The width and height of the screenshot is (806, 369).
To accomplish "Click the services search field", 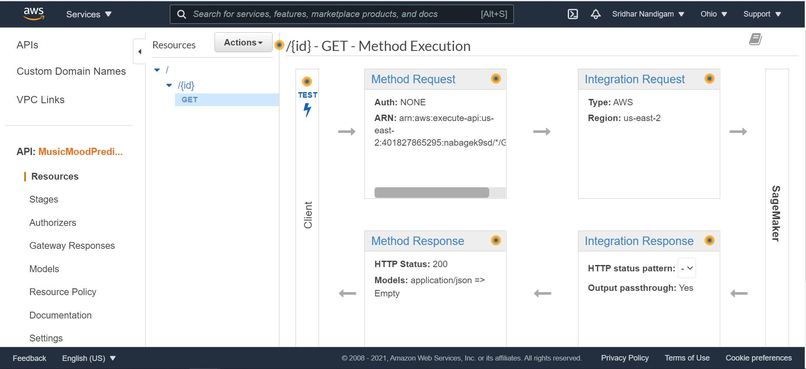I will [x=341, y=14].
